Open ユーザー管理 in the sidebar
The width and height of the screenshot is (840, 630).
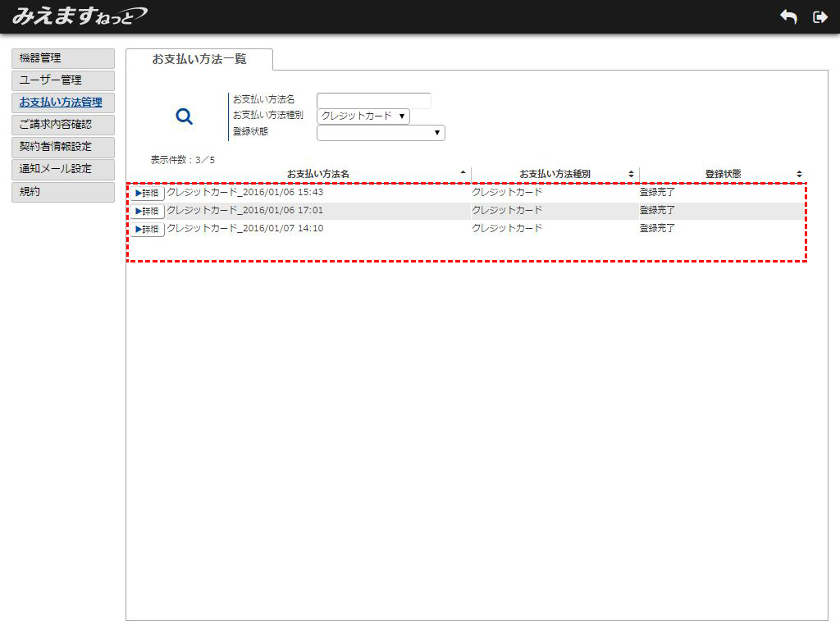coord(63,80)
